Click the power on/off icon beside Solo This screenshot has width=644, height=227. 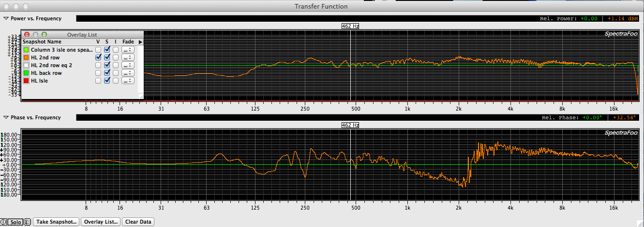click(4, 222)
